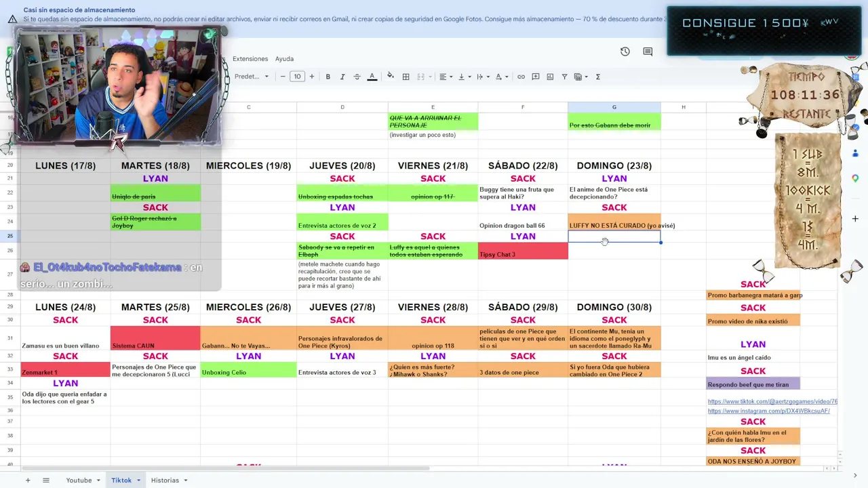Expand the merge cells options arrow
This screenshot has width=868, height=488.
tap(429, 77)
